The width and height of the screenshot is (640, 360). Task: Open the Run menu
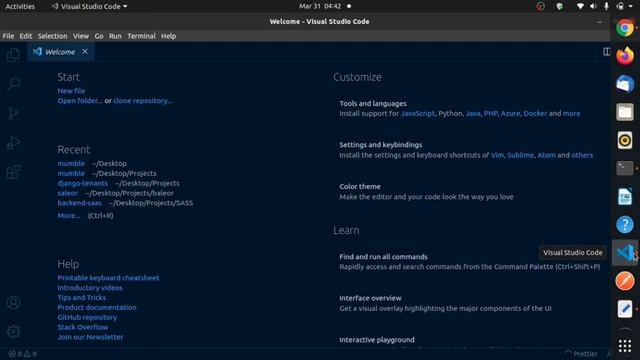pyautogui.click(x=115, y=36)
